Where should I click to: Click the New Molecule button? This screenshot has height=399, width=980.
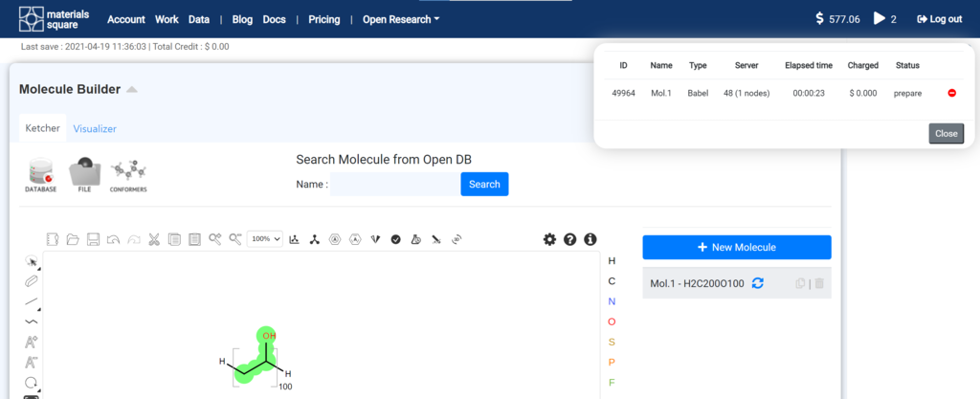point(737,247)
